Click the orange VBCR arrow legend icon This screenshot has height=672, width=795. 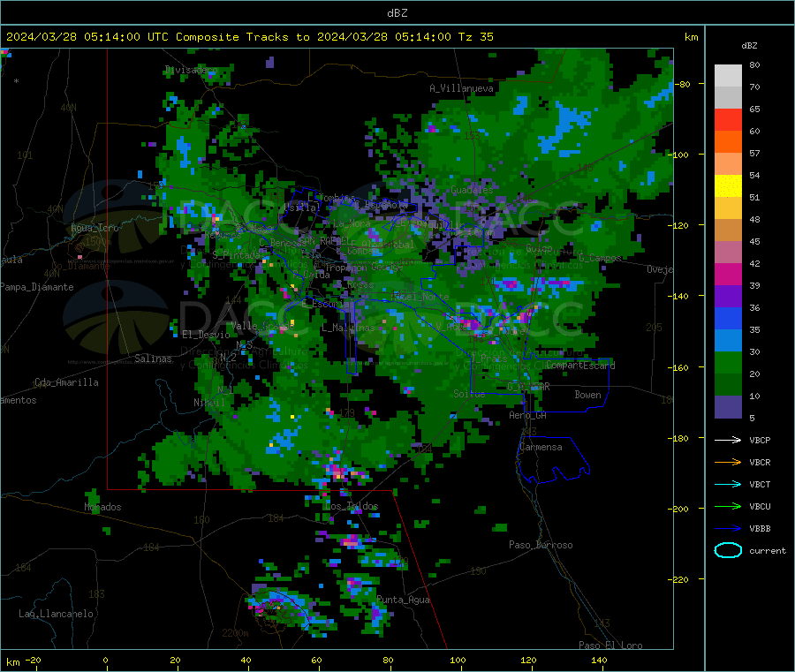click(x=728, y=462)
